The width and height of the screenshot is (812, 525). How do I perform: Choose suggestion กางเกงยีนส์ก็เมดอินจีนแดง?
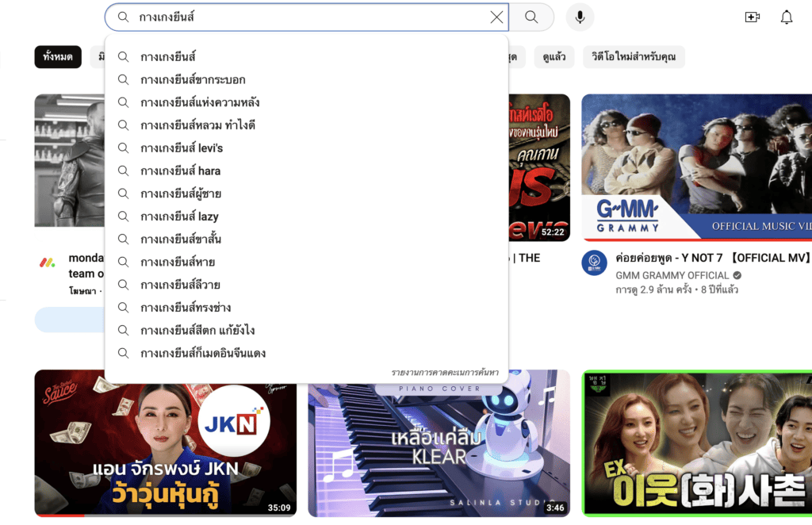[x=306, y=353]
